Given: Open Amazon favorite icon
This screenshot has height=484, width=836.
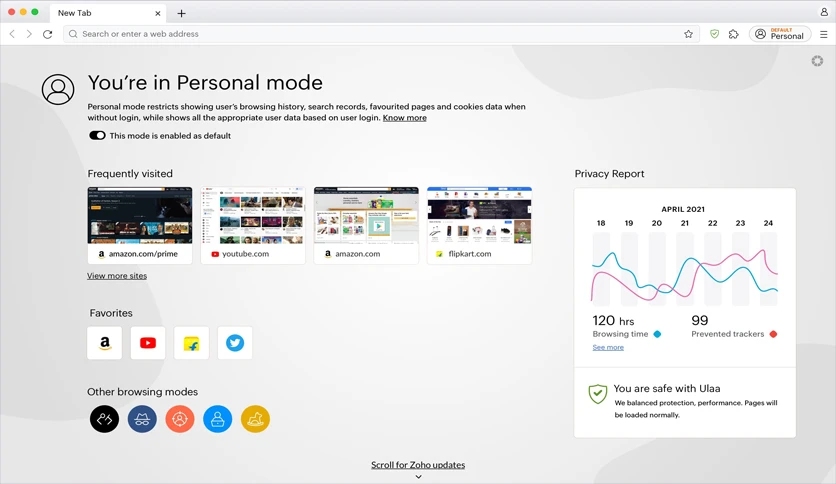Looking at the screenshot, I should [x=104, y=343].
